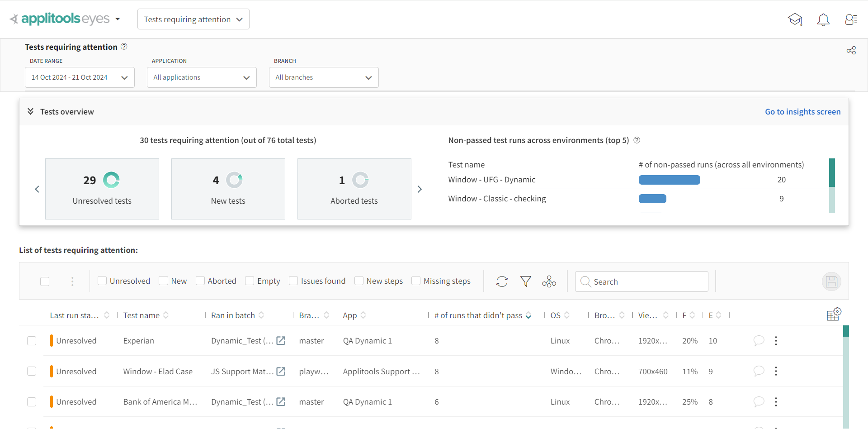Show next overview cards with right arrow
The height and width of the screenshot is (434, 868).
(420, 189)
